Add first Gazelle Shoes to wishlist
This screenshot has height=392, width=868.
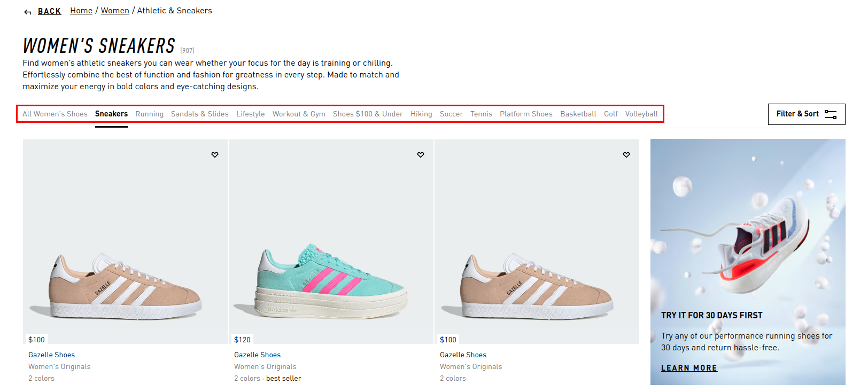[x=215, y=155]
